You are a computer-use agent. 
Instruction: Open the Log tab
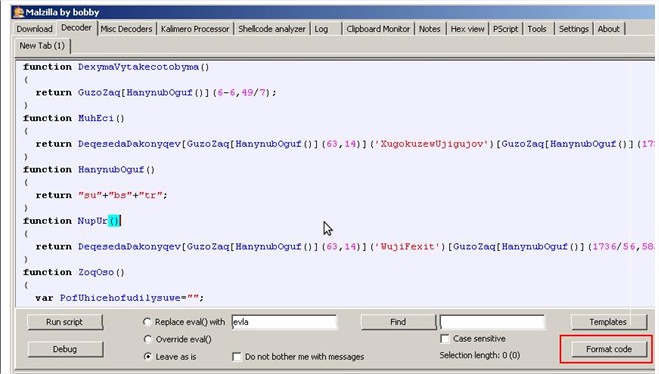tap(321, 29)
